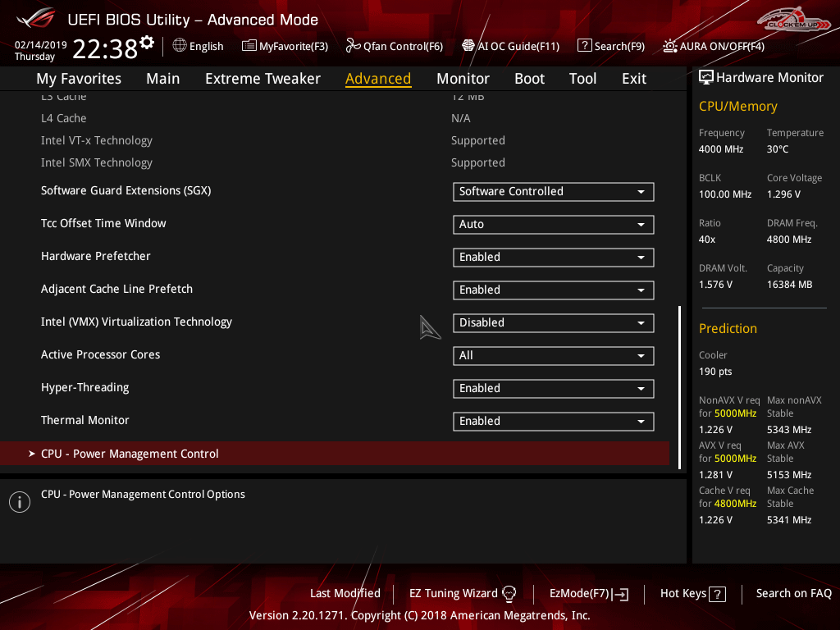Go to the Boot tab

coord(529,79)
